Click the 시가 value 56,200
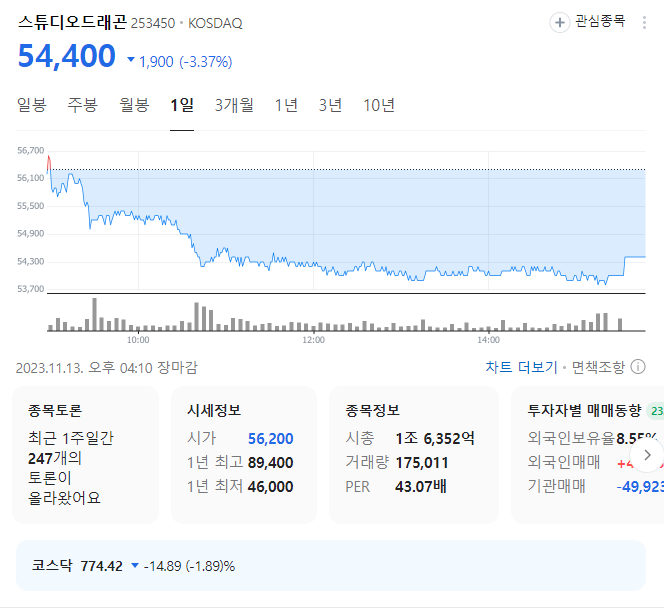Viewport: 664px width, 611px height. [271, 439]
